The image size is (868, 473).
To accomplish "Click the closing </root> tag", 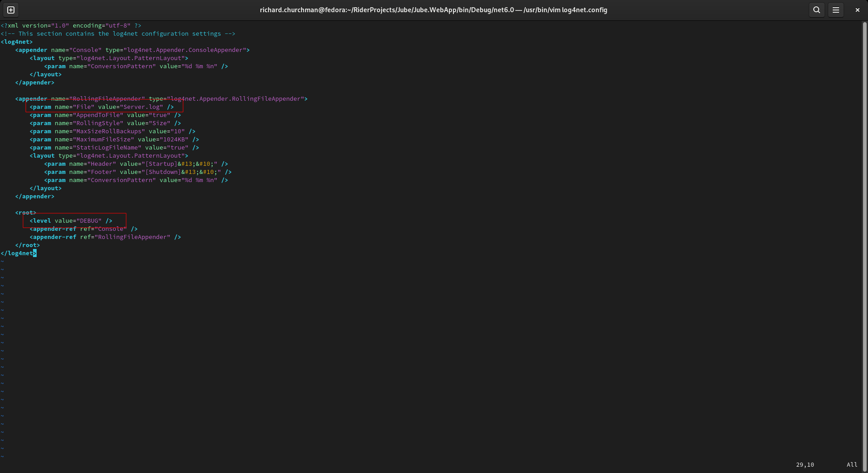I will pos(28,245).
